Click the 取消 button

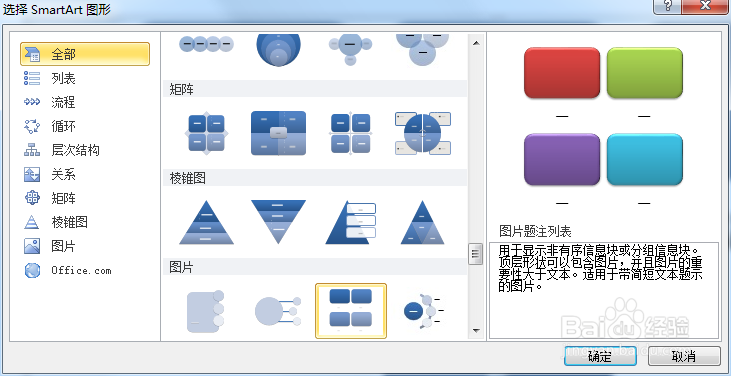pyautogui.click(x=684, y=356)
